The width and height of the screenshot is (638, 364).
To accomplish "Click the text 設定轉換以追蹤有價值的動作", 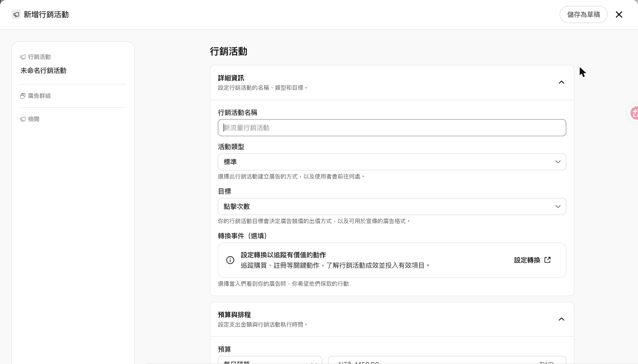I will tap(283, 255).
